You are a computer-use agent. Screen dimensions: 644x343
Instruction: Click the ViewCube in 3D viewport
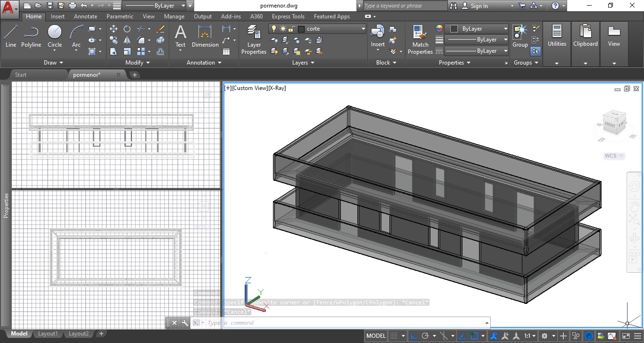point(614,122)
